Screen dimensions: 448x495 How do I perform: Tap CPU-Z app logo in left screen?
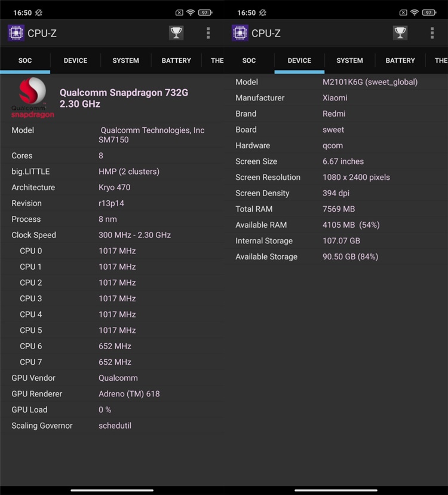point(16,33)
